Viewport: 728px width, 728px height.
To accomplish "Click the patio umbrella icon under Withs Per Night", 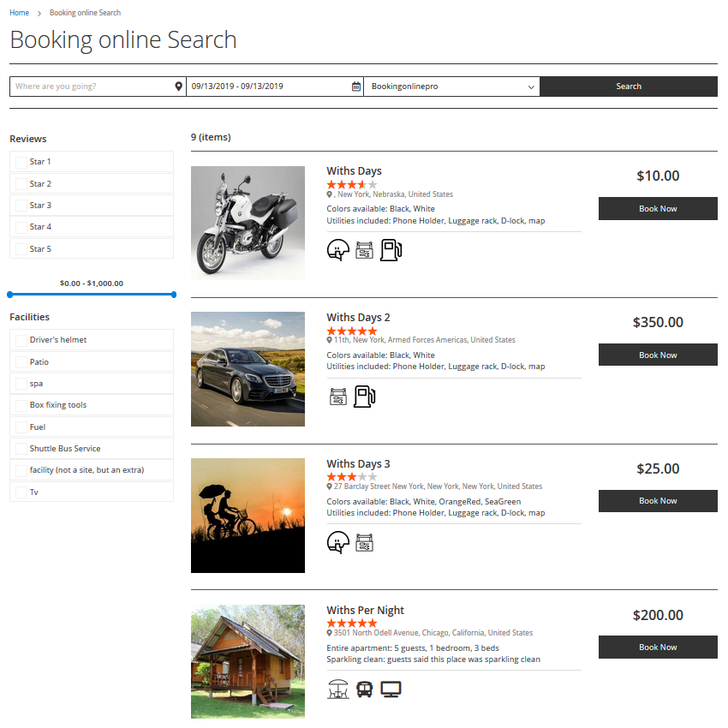I will click(x=338, y=689).
